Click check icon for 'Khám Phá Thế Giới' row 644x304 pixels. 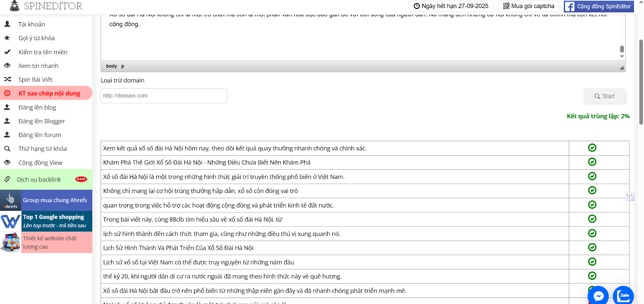592,162
